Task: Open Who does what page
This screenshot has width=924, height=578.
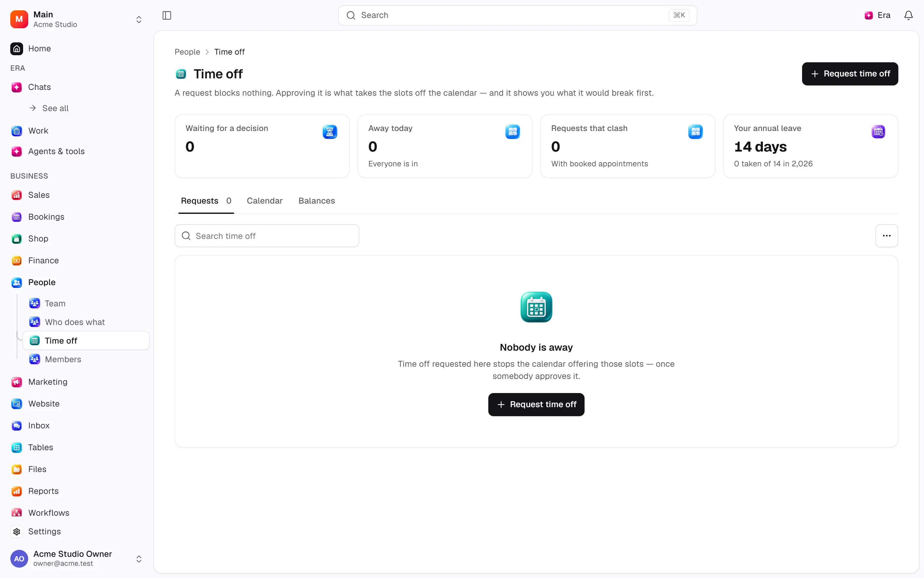Action: 75,322
